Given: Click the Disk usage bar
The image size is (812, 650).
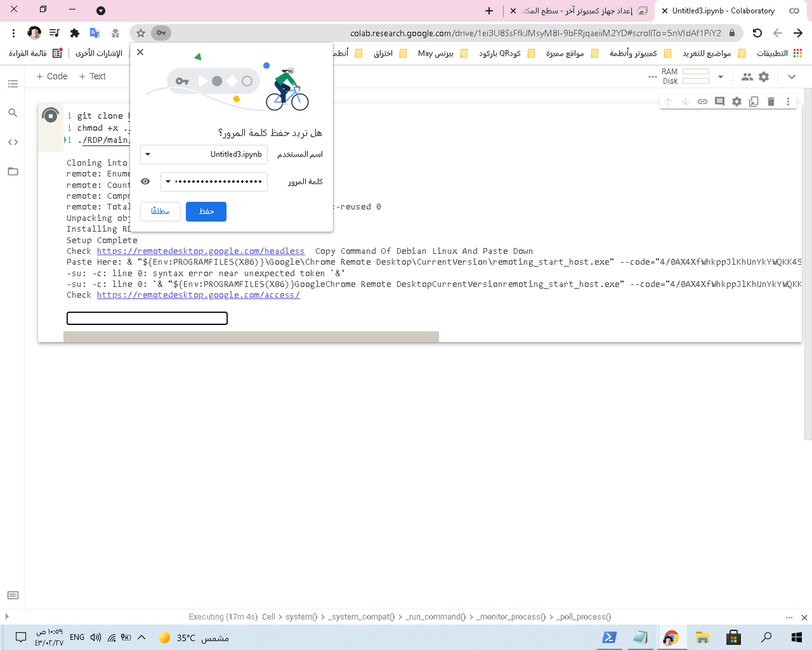Looking at the screenshot, I should point(696,81).
